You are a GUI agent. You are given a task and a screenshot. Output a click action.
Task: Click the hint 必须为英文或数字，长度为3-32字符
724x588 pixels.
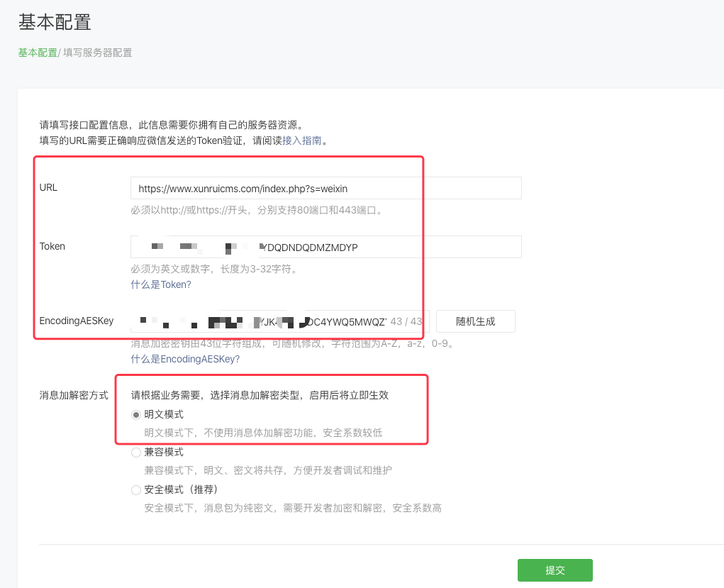(x=213, y=269)
